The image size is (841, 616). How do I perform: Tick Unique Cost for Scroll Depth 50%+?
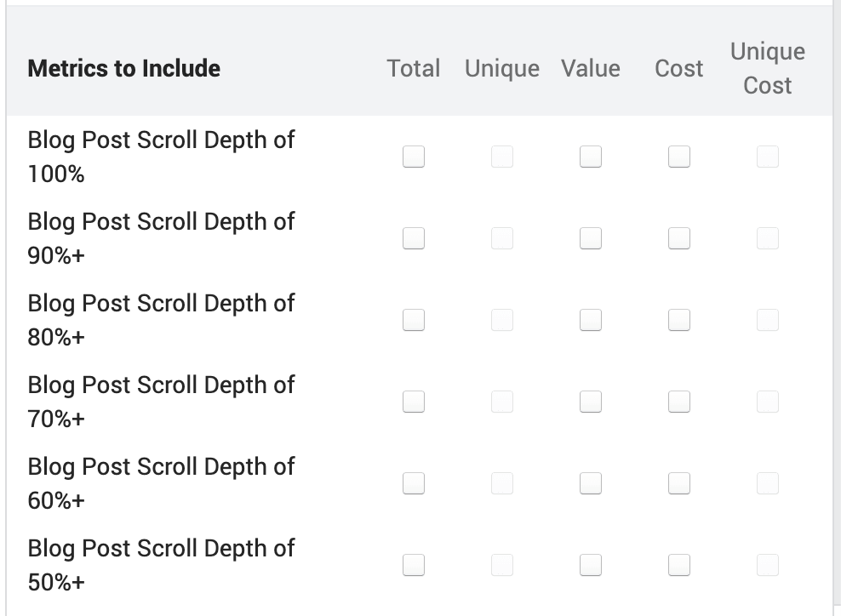tap(768, 565)
